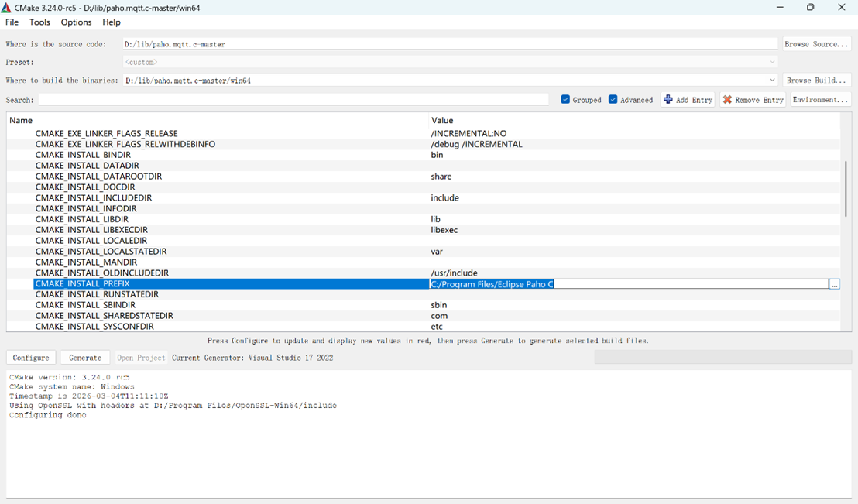Open the File menu

point(12,22)
